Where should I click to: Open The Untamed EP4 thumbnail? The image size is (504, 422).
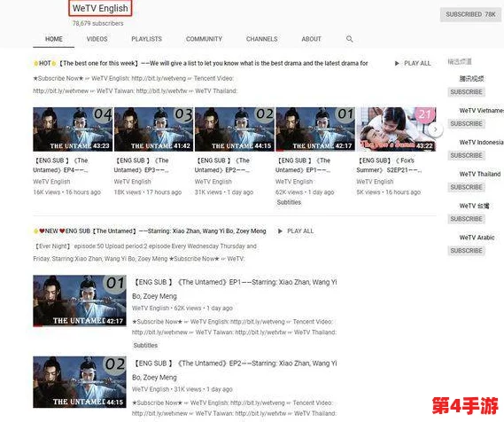(73, 129)
